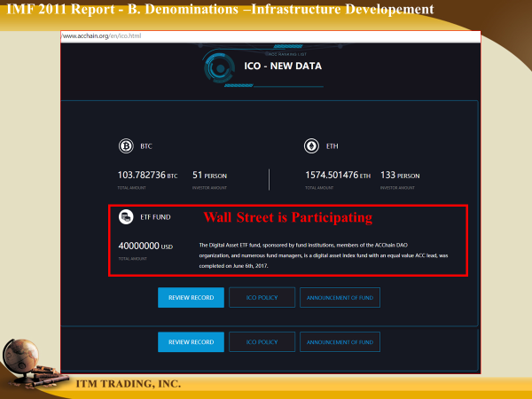Click upper REVIEW RECORD blue button
Viewport: 532px width, 399px height.
[191, 298]
